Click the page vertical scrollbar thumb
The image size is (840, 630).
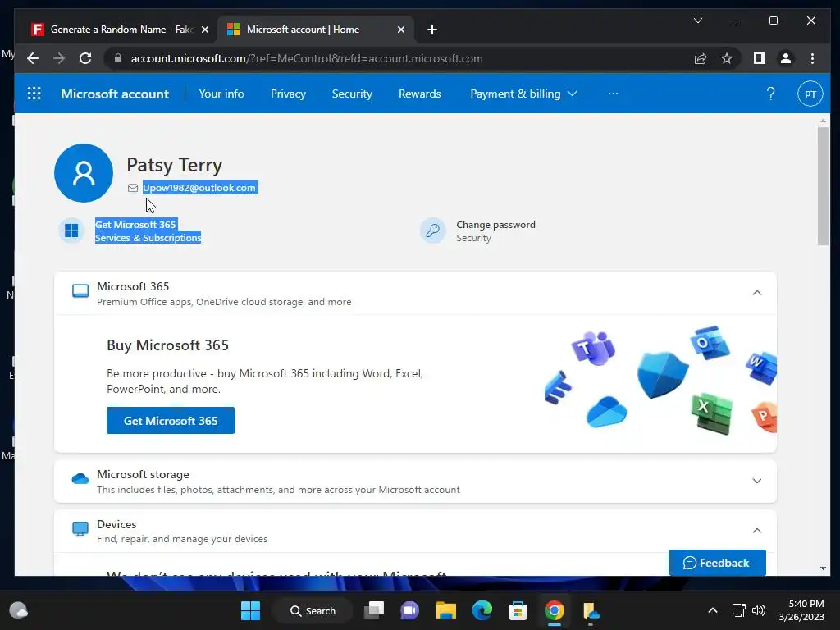point(823,186)
